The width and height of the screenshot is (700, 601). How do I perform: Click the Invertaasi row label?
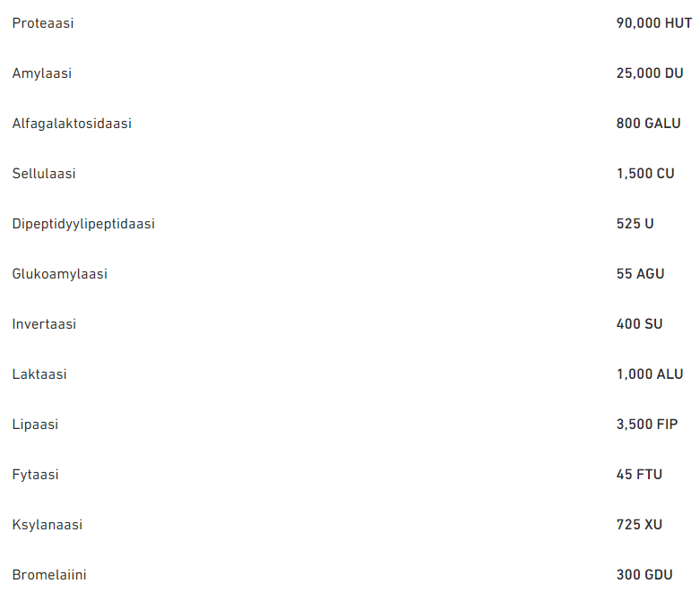pyautogui.click(x=44, y=324)
